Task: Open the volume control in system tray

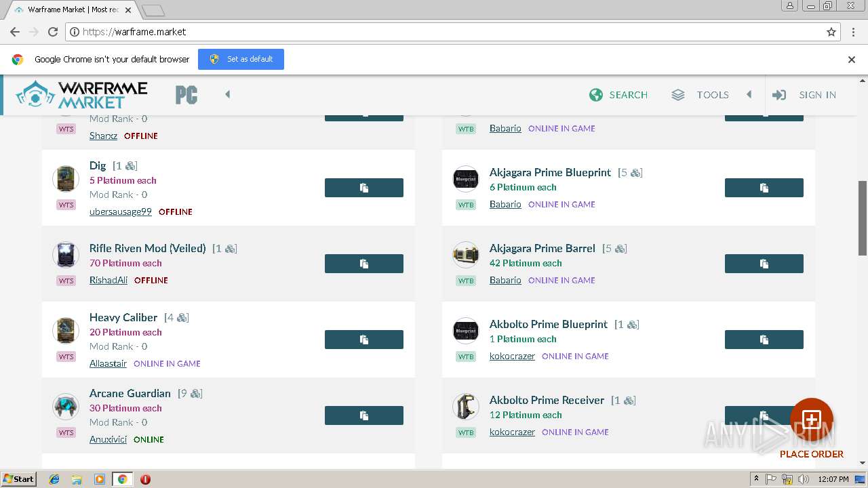Action: point(804,479)
